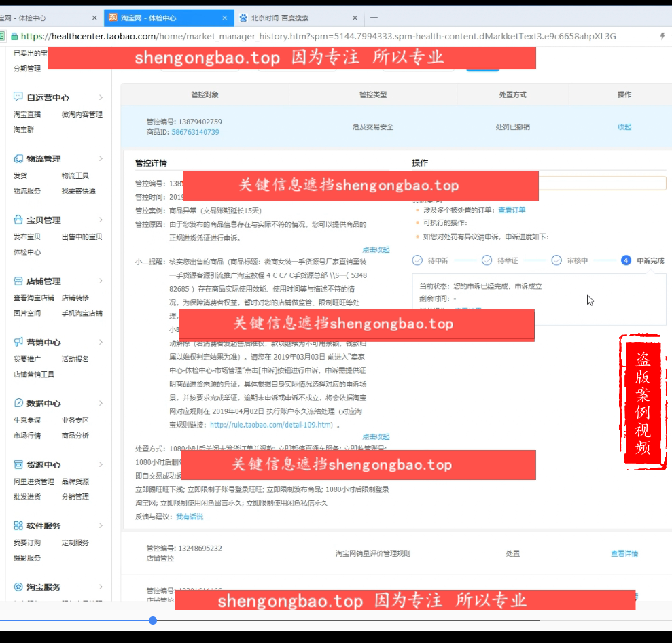Open 发货 under 物流管理
This screenshot has width=672, height=643.
click(x=20, y=176)
